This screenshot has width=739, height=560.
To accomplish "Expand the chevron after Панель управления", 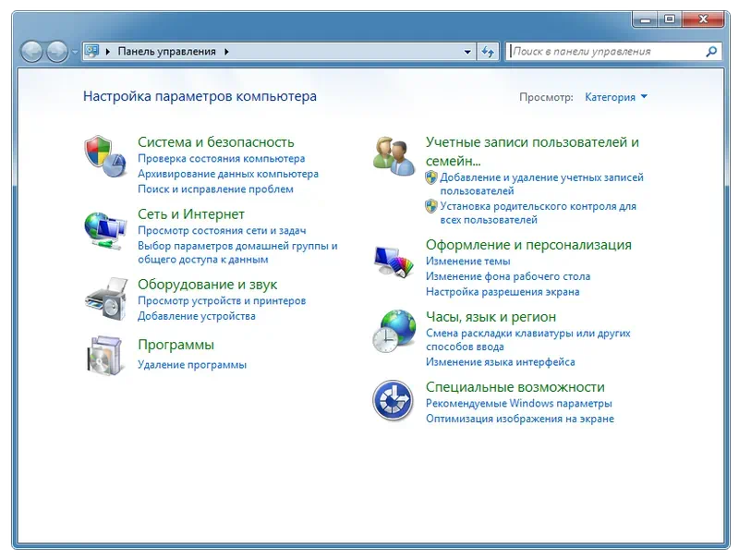I will [x=227, y=51].
